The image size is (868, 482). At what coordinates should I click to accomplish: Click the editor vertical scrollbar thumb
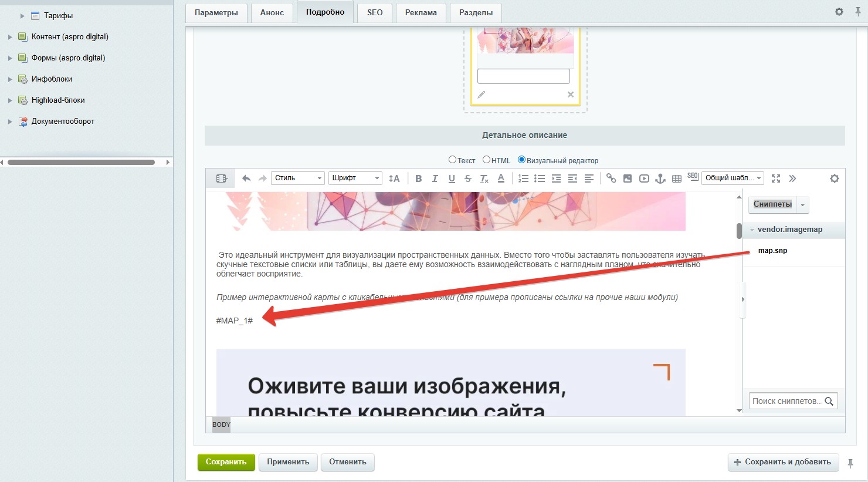[739, 231]
